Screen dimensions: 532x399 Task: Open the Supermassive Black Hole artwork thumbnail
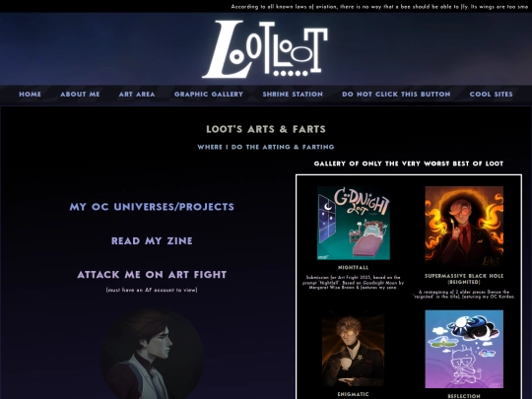[464, 226]
